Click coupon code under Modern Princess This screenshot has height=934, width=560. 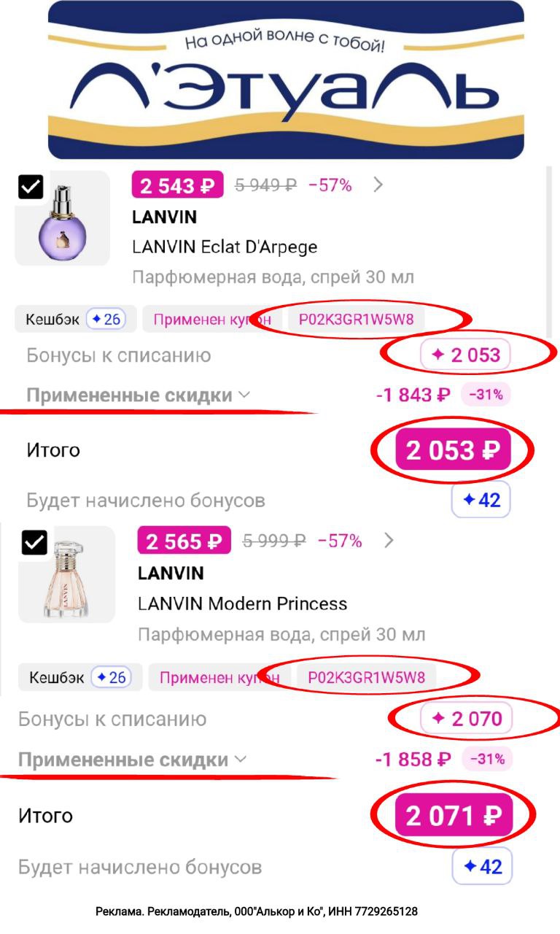click(x=366, y=677)
